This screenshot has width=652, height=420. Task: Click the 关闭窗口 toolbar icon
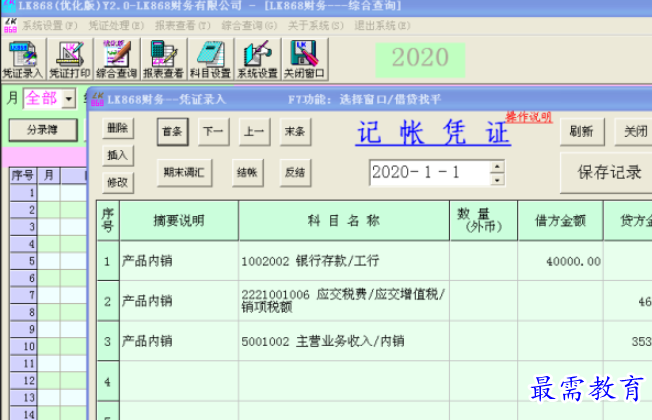[305, 59]
